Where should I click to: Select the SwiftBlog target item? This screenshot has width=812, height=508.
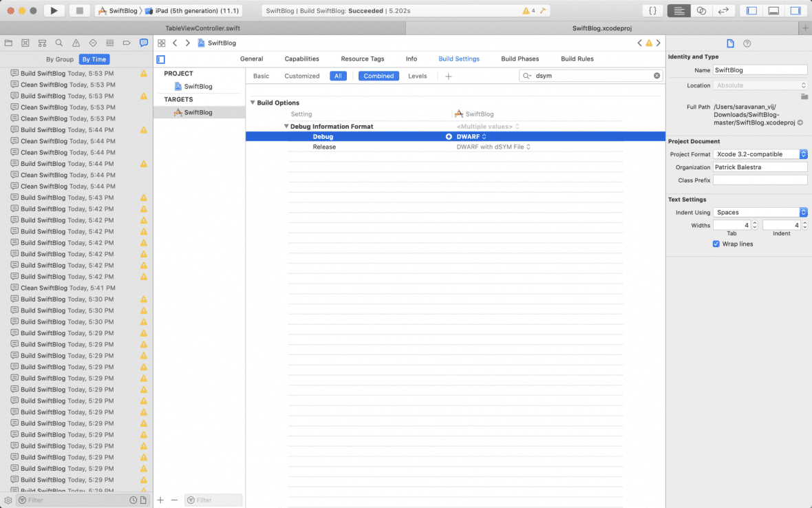[x=199, y=112]
